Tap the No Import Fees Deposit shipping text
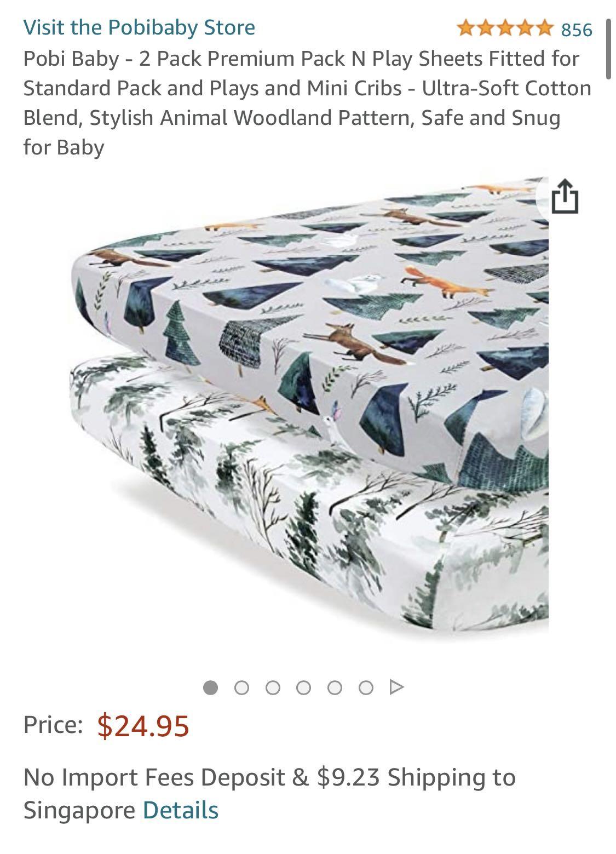 (x=269, y=793)
